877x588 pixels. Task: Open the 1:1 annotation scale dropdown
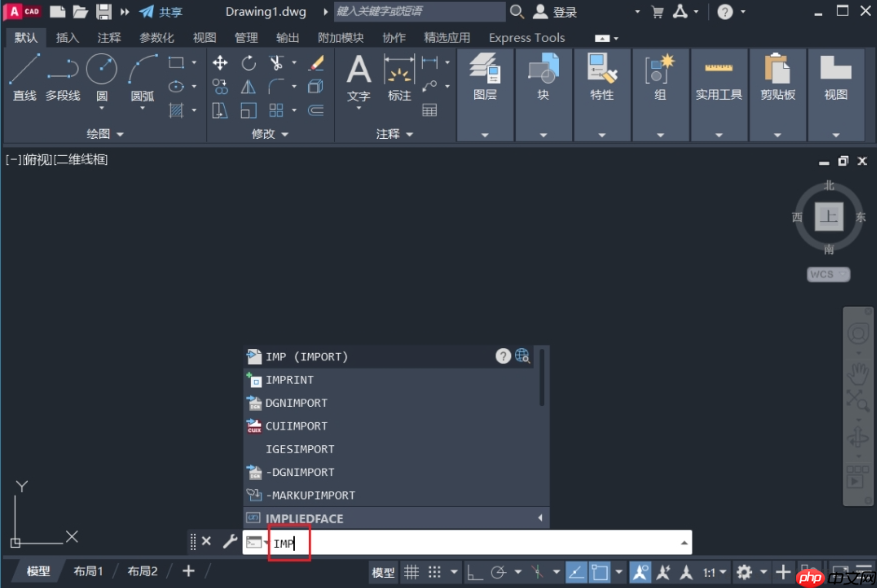point(714,572)
